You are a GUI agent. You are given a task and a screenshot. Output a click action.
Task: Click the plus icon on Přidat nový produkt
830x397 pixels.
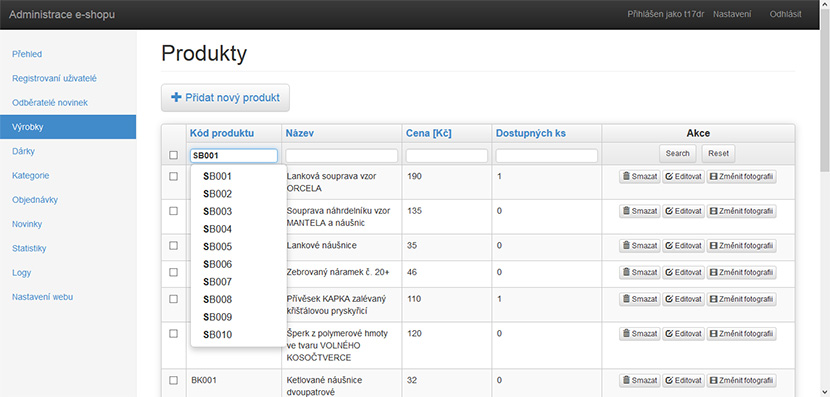[176, 97]
